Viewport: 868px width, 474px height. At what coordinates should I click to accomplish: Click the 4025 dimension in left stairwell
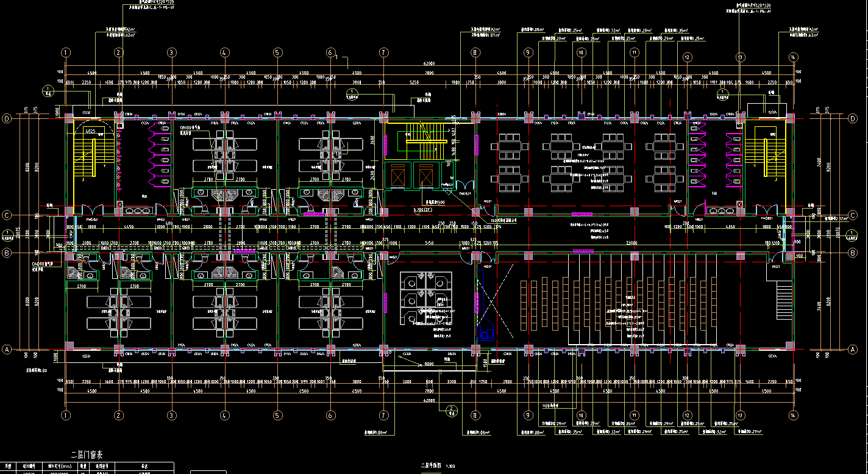coord(90,131)
